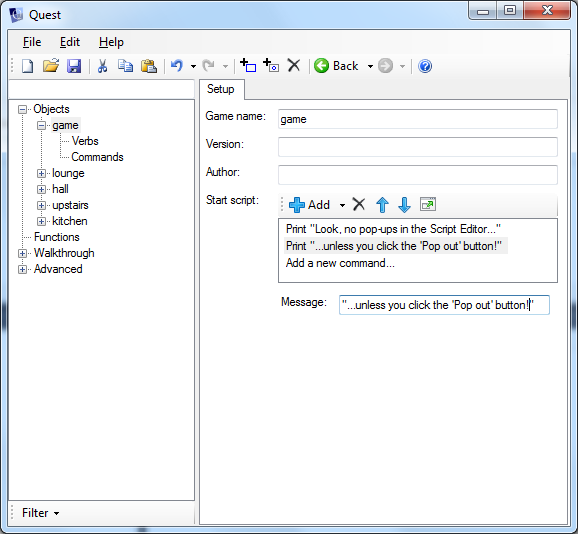Click the greyed Redo arrow
The width and height of the screenshot is (578, 534).
209,66
